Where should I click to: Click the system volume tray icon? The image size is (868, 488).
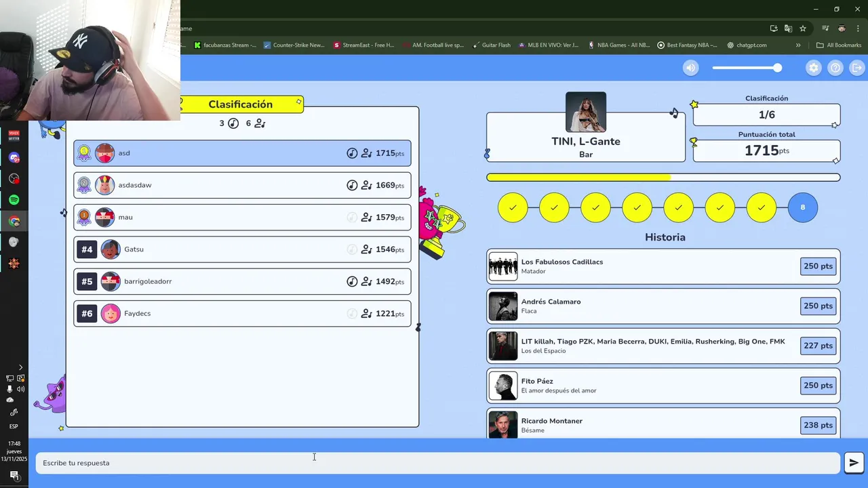point(20,389)
